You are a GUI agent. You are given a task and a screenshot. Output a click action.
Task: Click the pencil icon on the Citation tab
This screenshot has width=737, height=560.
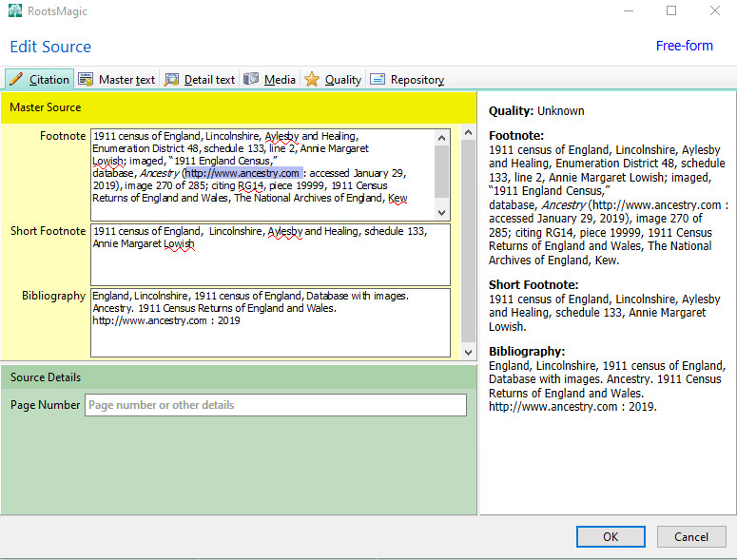16,79
